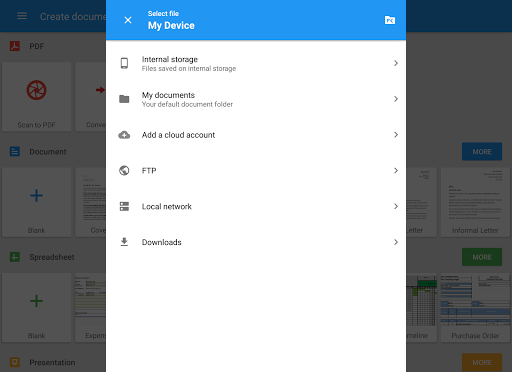
Task: Open the PC file transfer icon
Action: 390,20
